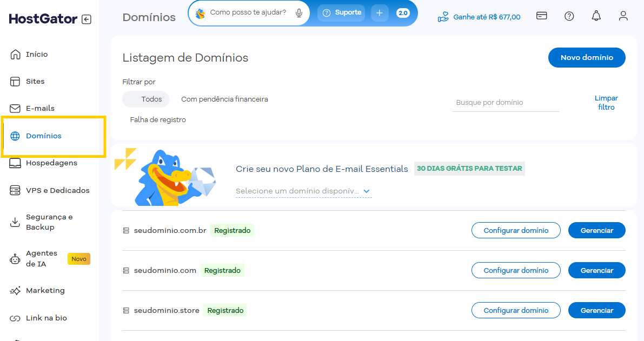The image size is (644, 341).
Task: Click the seudominio.com.br domain name
Action: (x=170, y=231)
